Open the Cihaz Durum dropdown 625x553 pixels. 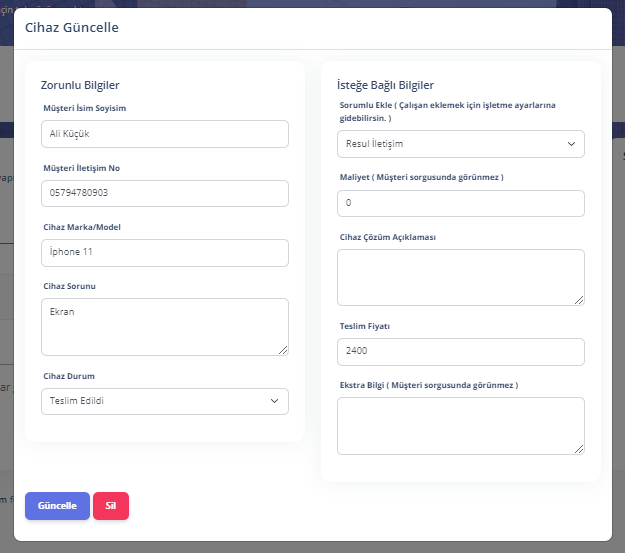[165, 401]
